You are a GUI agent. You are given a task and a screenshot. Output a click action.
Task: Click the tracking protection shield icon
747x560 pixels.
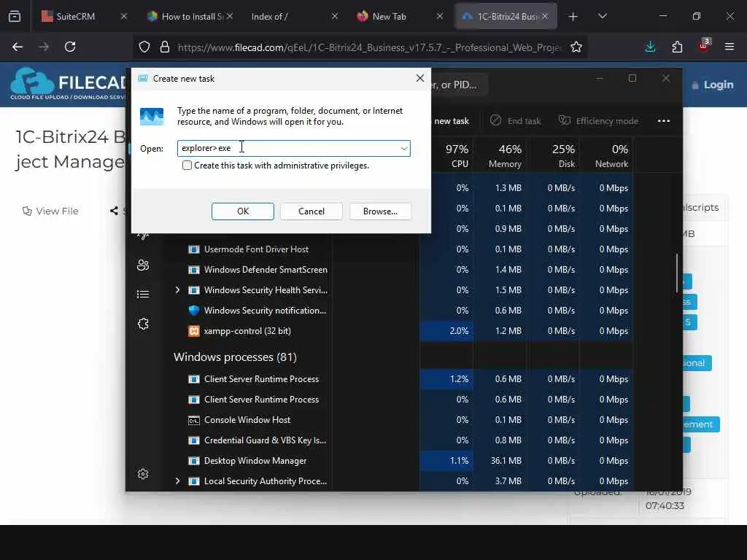pyautogui.click(x=144, y=47)
